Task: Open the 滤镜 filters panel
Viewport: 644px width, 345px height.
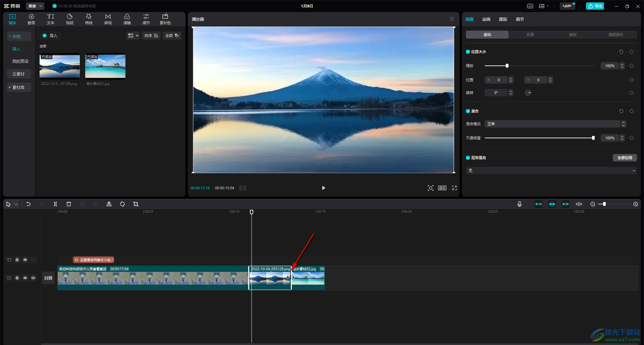Action: 127,19
